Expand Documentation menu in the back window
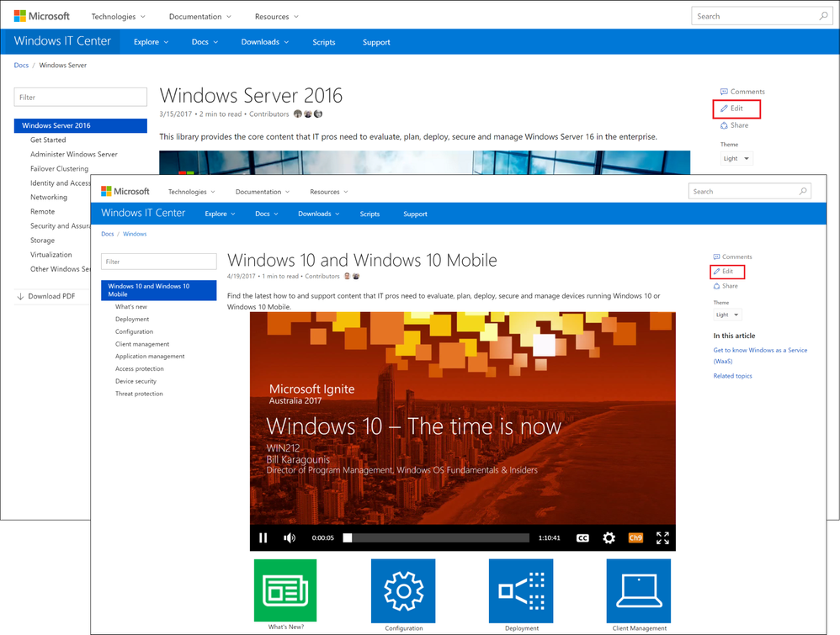Image resolution: width=840 pixels, height=635 pixels. click(200, 17)
